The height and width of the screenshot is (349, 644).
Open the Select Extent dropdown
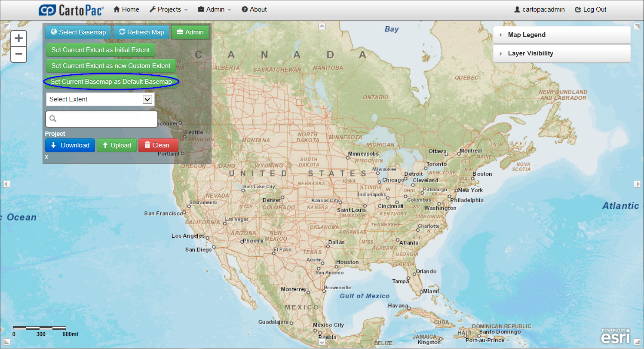click(x=148, y=99)
